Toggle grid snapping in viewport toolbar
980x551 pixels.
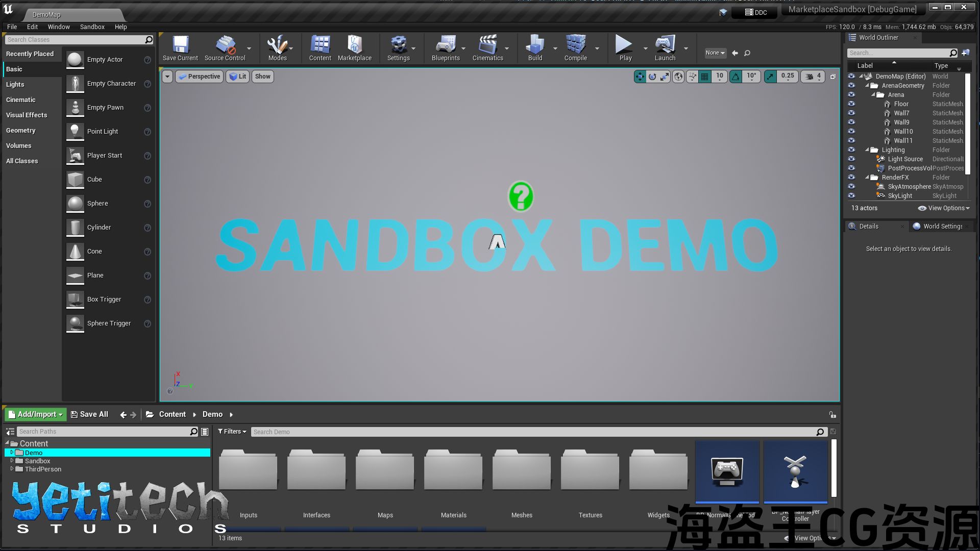tap(705, 77)
